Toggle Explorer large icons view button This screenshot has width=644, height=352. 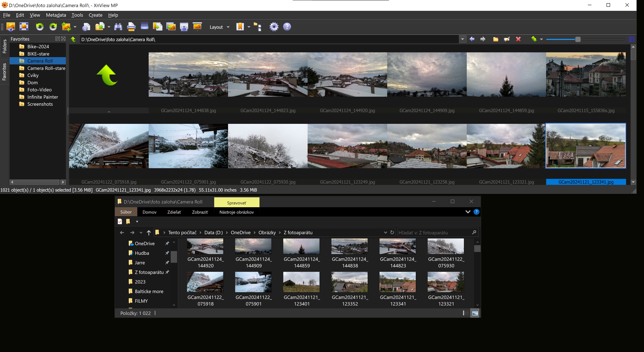click(475, 313)
